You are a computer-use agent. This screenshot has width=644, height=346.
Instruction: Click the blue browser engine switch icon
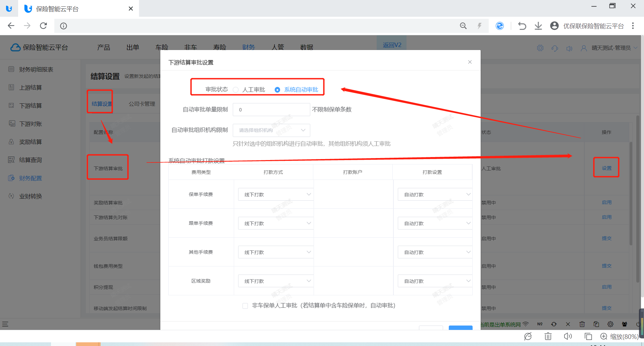coord(499,26)
